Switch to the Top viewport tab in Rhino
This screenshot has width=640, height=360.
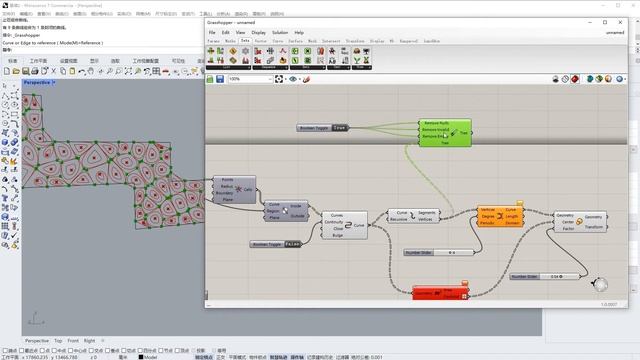(58, 340)
